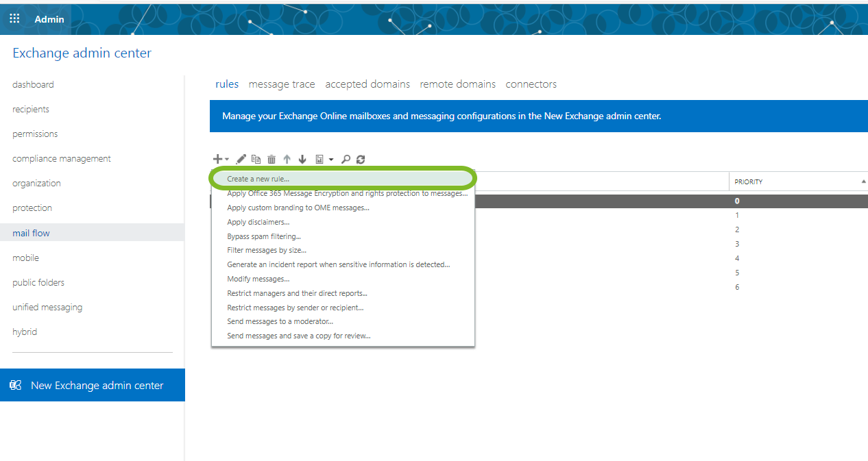Click the report icon in rules toolbar
This screenshot has width=868, height=461.
pos(320,159)
